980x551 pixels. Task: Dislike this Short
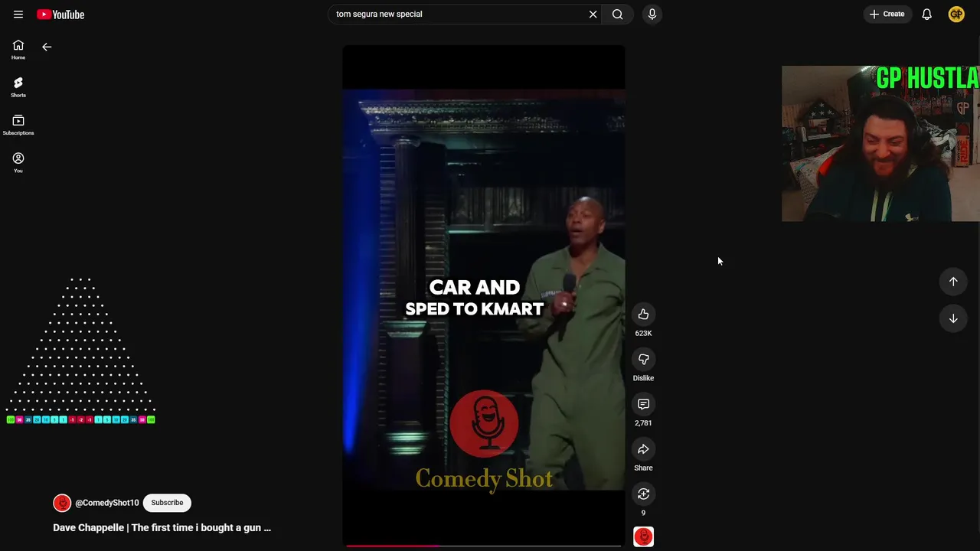pos(643,360)
